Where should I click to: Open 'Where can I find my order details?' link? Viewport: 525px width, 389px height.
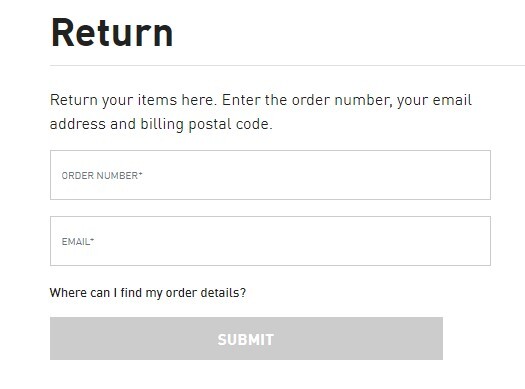pyautogui.click(x=148, y=293)
